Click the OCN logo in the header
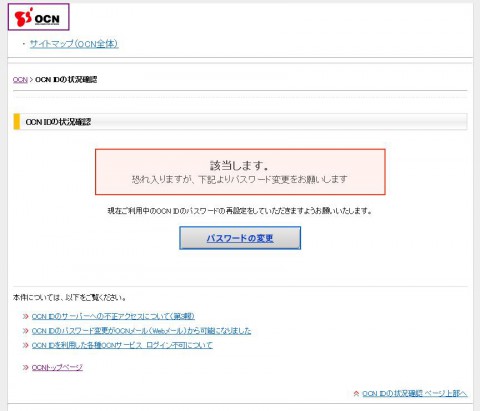 coord(38,17)
